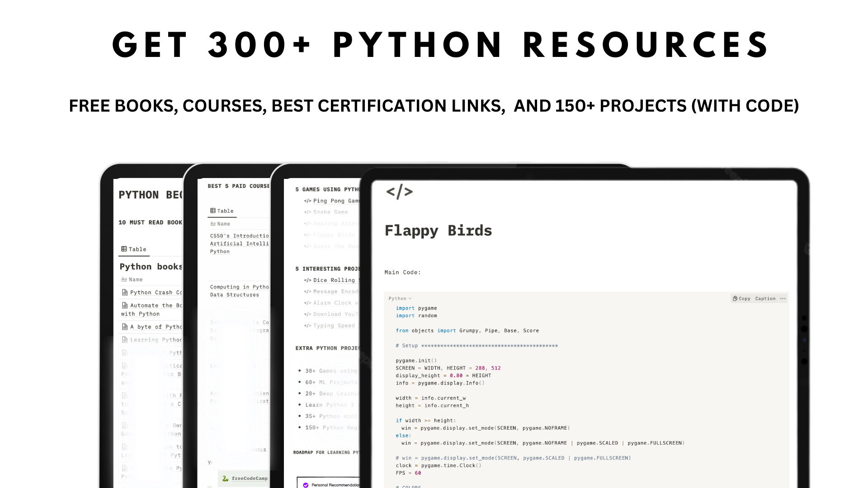
Task: Click the code icon beside Dice Rolling
Action: pos(307,280)
